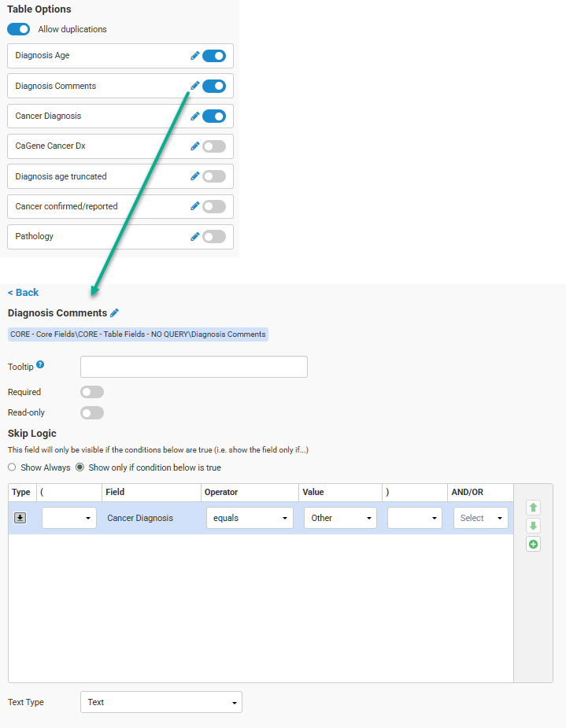The height and width of the screenshot is (728, 566).
Task: Move condition row up with green arrow
Action: (x=533, y=508)
